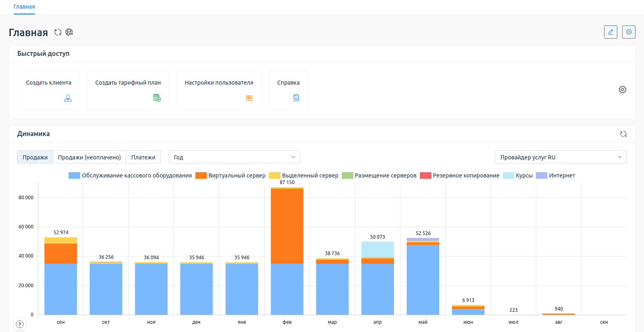This screenshot has height=332, width=644.
Task: Select the Продажи tab
Action: click(x=35, y=157)
